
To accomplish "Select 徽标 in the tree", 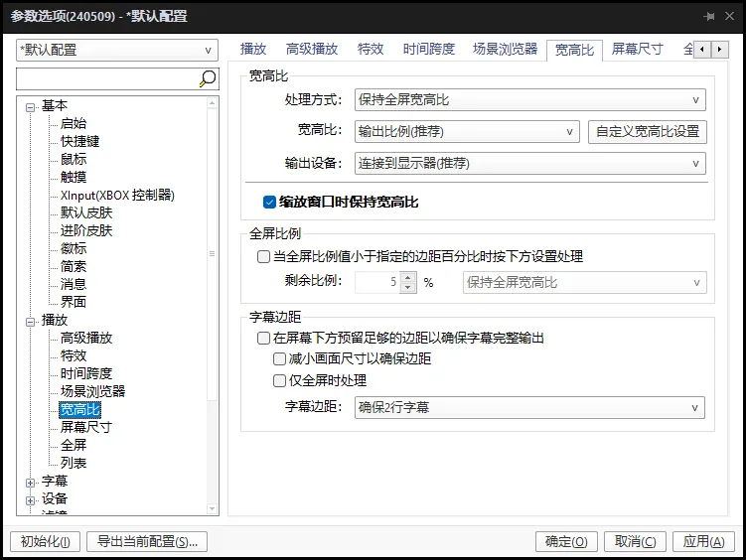I will (x=74, y=248).
